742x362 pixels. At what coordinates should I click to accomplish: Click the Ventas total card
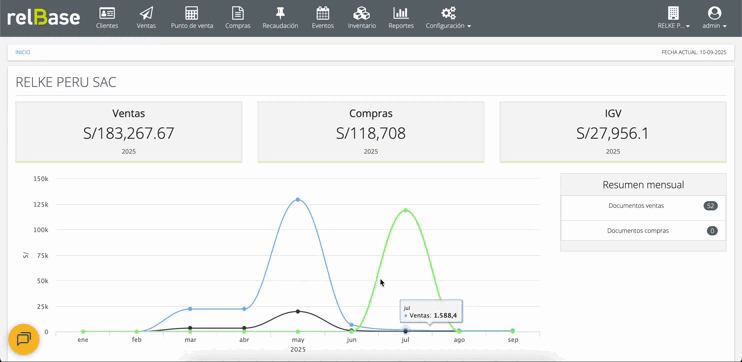(129, 132)
